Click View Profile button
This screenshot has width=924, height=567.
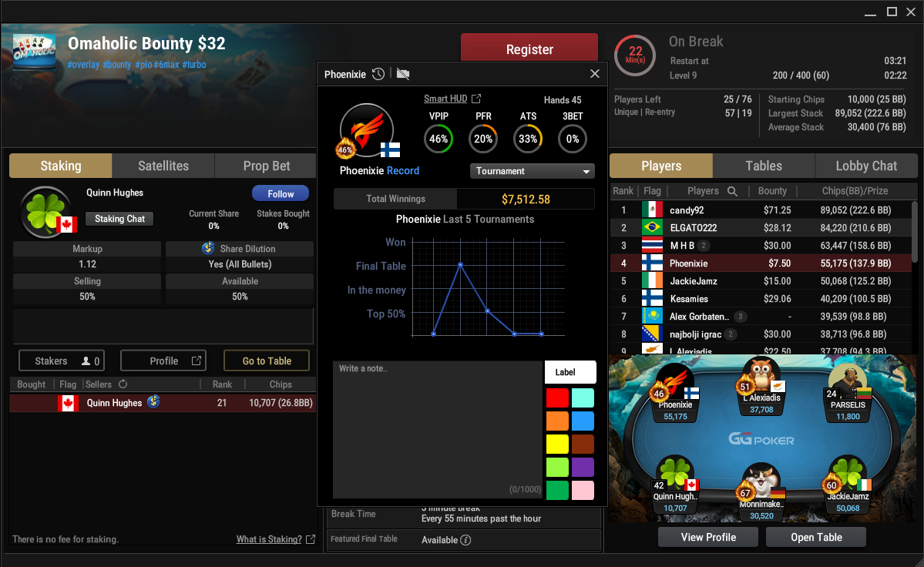pyautogui.click(x=708, y=537)
